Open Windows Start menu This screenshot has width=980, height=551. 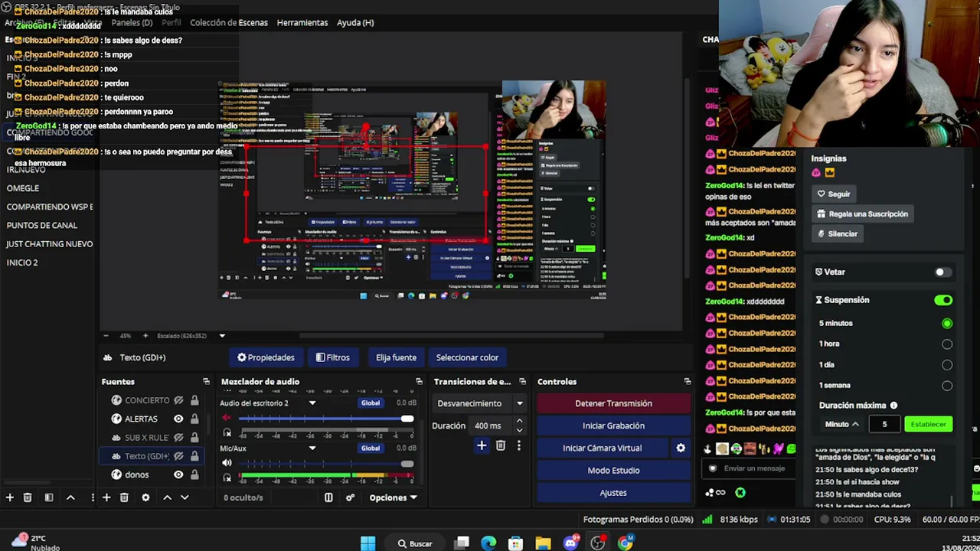[368, 543]
